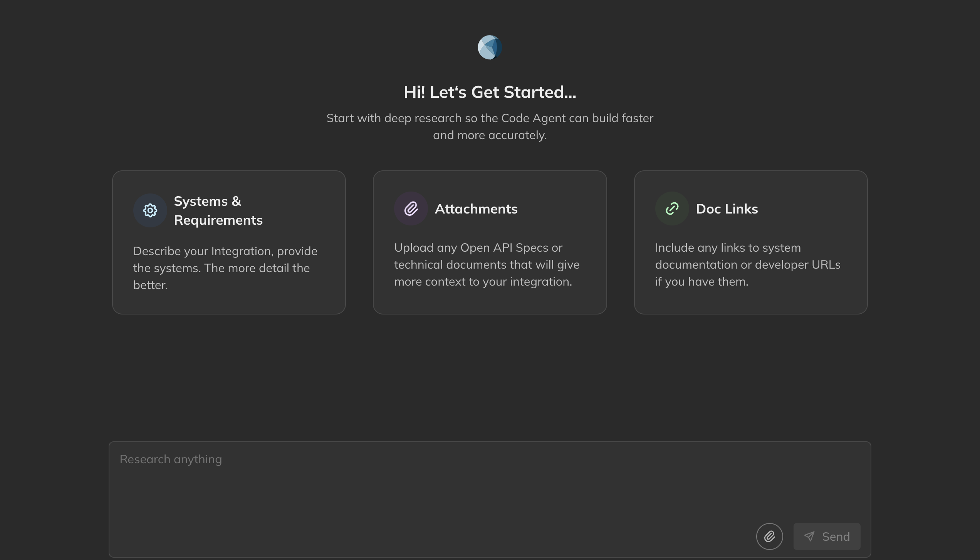The height and width of the screenshot is (560, 980).
Task: Click the gear icon in Systems & Requirements
Action: pos(150,210)
